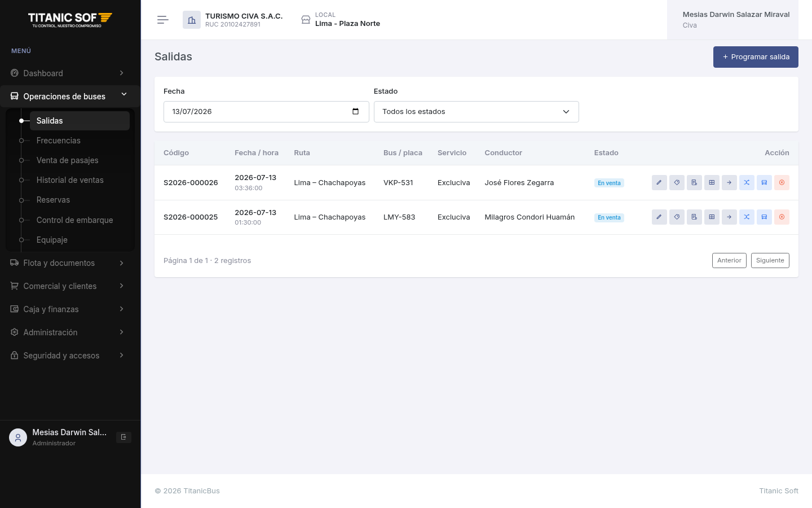
Task: Cancel departure S2026-000025 with red X icon
Action: point(782,217)
